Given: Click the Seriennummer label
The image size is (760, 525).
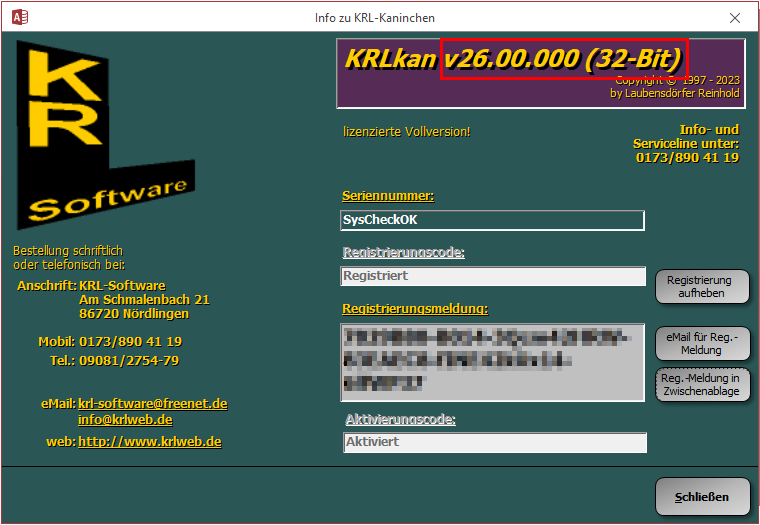Looking at the screenshot, I should (388, 196).
